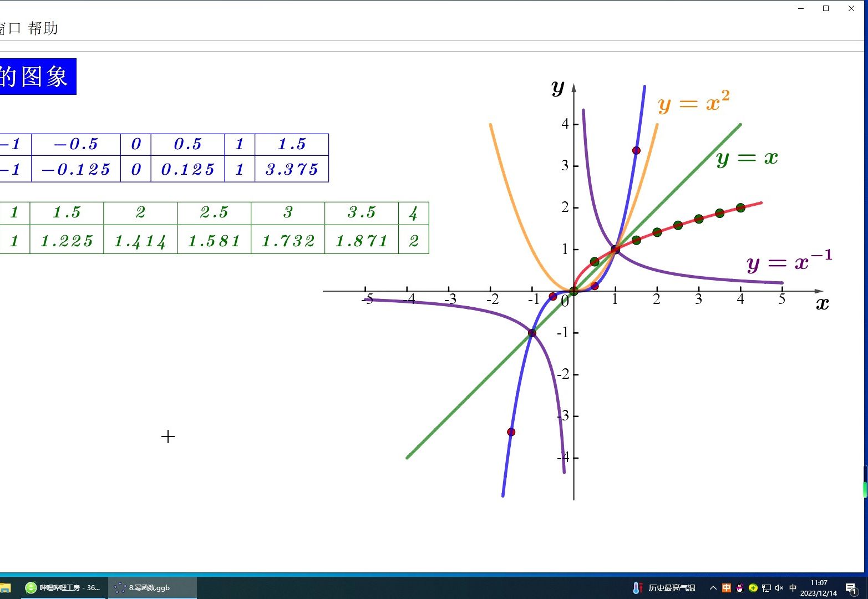Open File Explorer from the taskbar
868x599 pixels.
coord(6,587)
